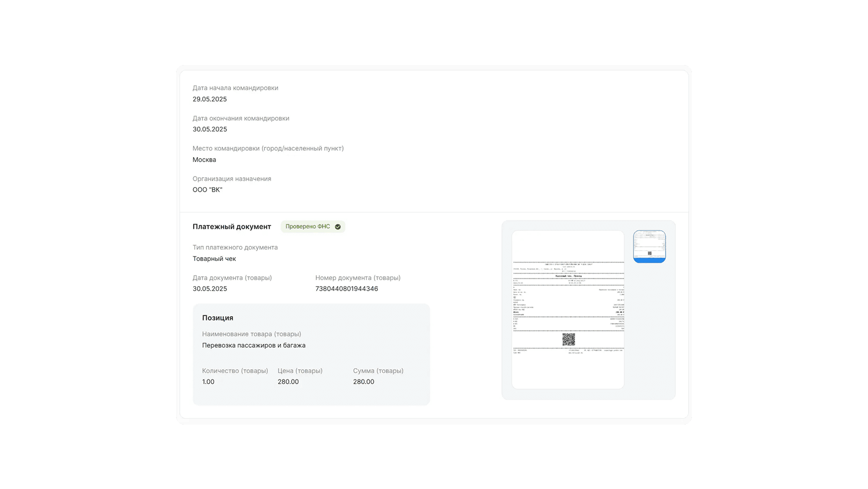Click the "Цена (товары)" label
Viewport: 868px width, 489px height.
(x=300, y=371)
